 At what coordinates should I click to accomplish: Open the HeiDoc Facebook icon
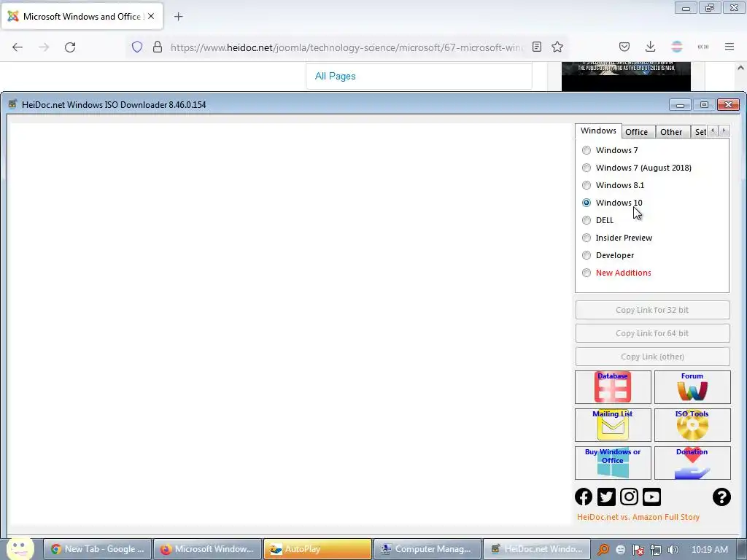pyautogui.click(x=584, y=497)
